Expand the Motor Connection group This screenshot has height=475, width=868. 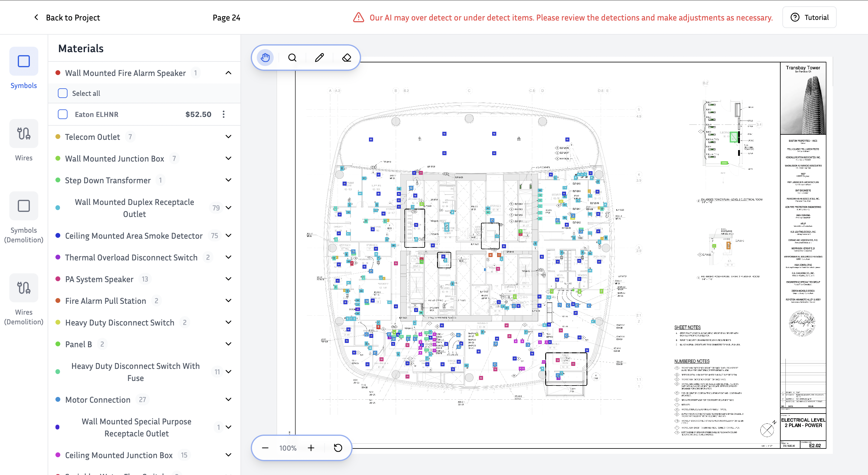pyautogui.click(x=228, y=400)
